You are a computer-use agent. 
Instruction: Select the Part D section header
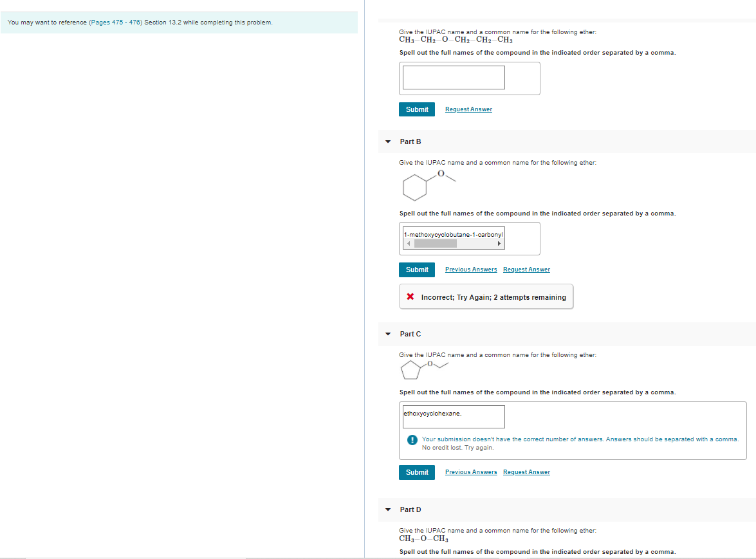(x=410, y=509)
